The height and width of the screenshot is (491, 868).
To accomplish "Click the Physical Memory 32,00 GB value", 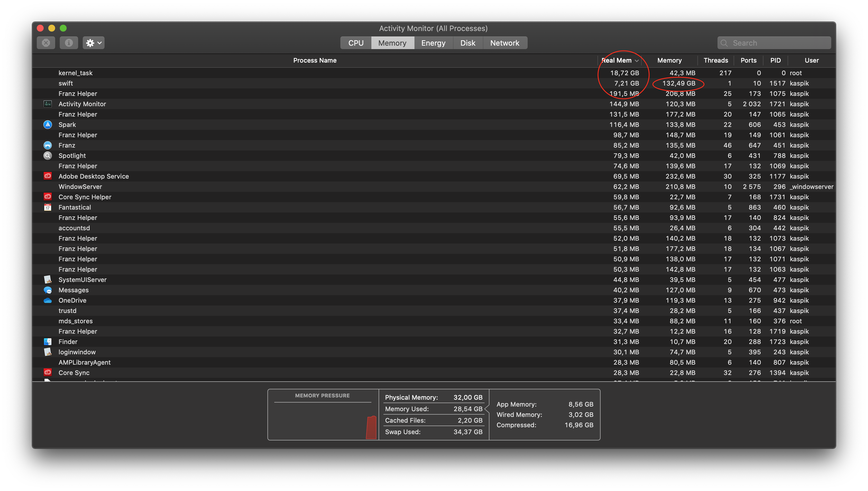I will coord(468,397).
